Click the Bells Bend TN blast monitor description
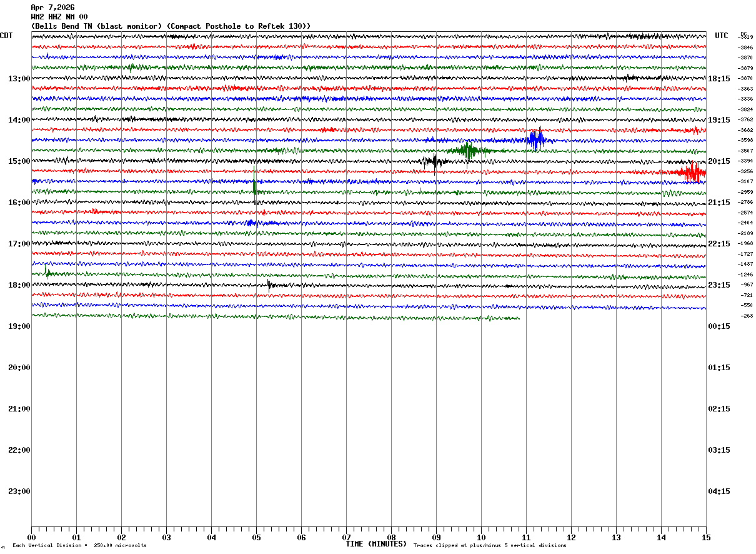 [171, 26]
